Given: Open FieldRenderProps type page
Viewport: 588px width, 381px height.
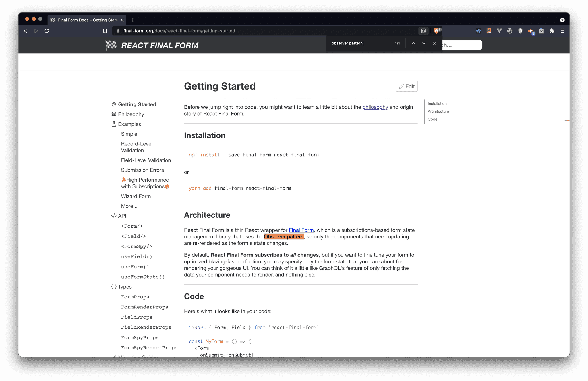Looking at the screenshot, I should 146,327.
